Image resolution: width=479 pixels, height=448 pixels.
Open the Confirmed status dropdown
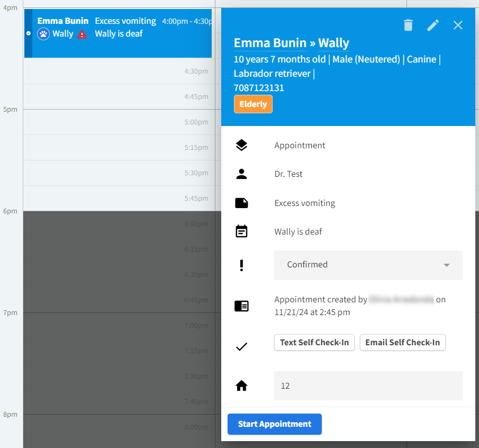pyautogui.click(x=368, y=265)
